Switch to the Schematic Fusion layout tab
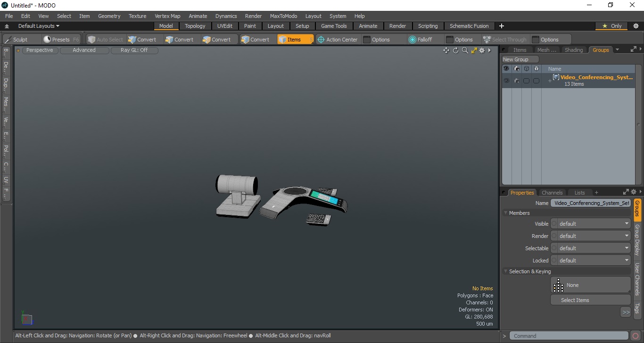The image size is (644, 343). pos(469,26)
